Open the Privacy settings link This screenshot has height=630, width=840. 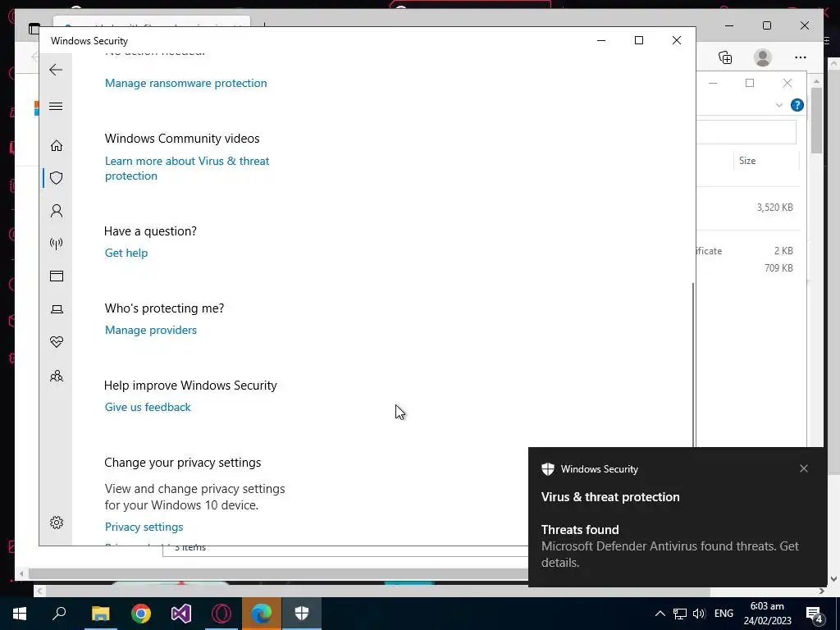pos(144,527)
